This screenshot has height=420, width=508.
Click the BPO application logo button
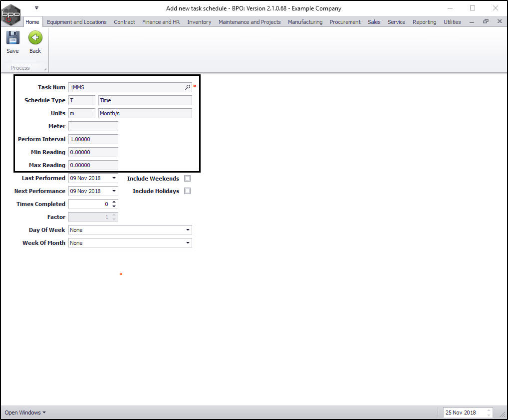(x=10, y=14)
